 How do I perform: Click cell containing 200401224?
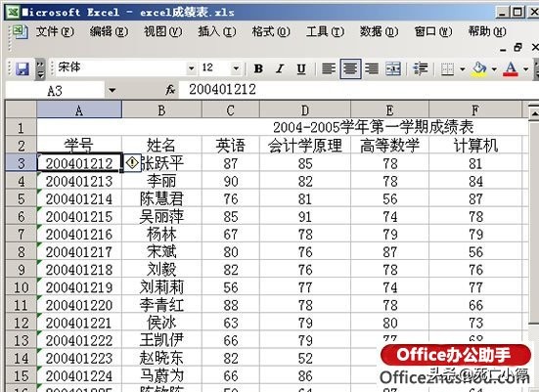point(79,375)
